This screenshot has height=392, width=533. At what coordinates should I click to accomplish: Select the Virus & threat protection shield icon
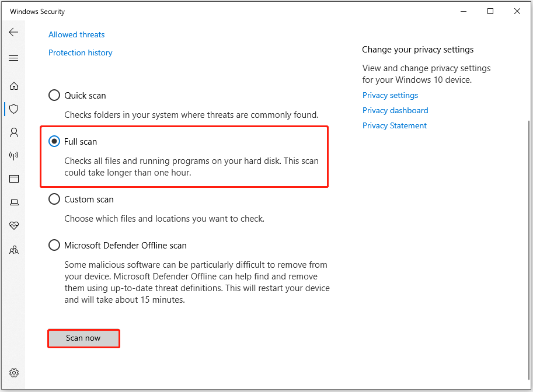pos(13,109)
